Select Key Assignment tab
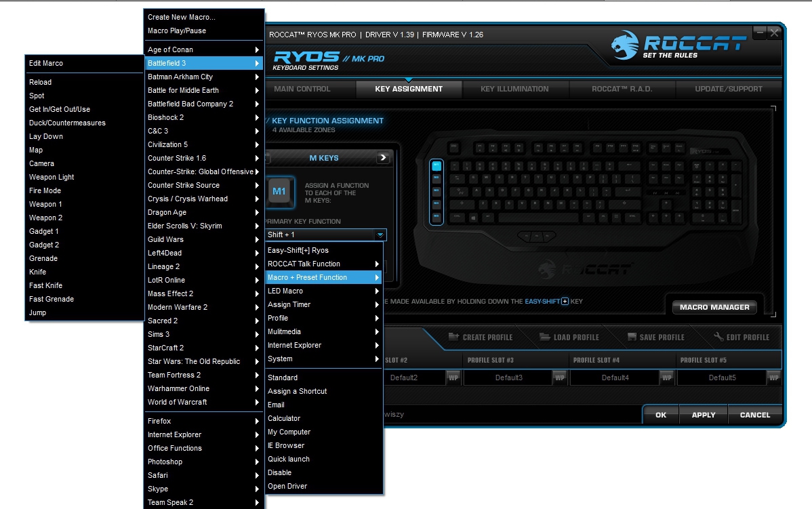This screenshot has width=812, height=509. (x=409, y=89)
